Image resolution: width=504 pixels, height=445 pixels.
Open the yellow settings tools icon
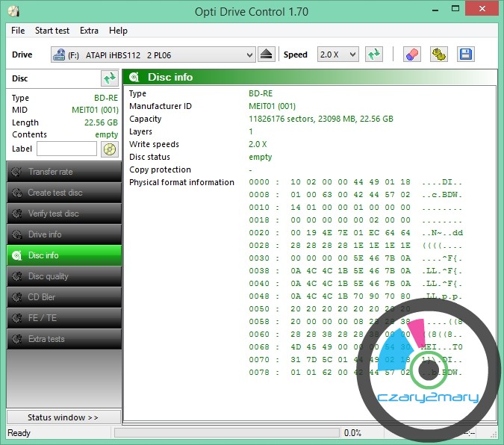point(439,55)
